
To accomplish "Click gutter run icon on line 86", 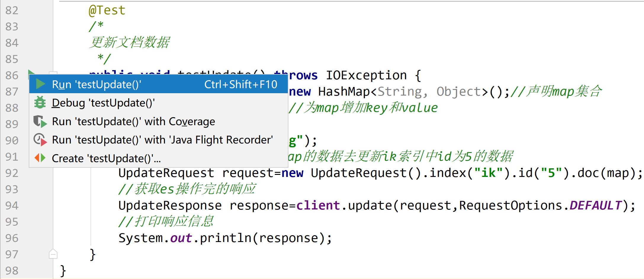I will tap(31, 72).
